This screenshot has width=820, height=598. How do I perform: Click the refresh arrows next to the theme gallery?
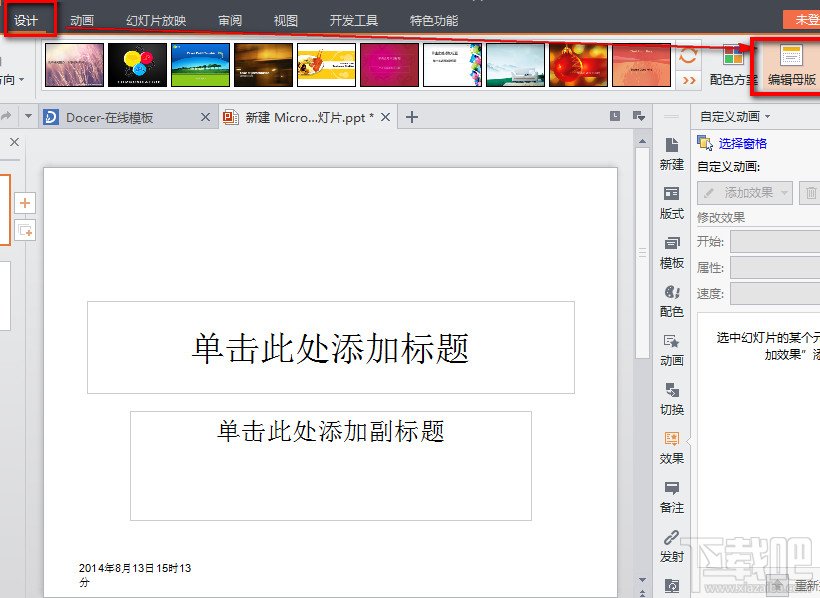[688, 58]
